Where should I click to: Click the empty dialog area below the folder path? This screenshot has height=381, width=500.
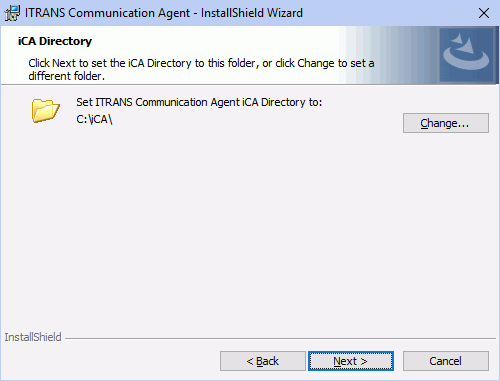[x=250, y=227]
